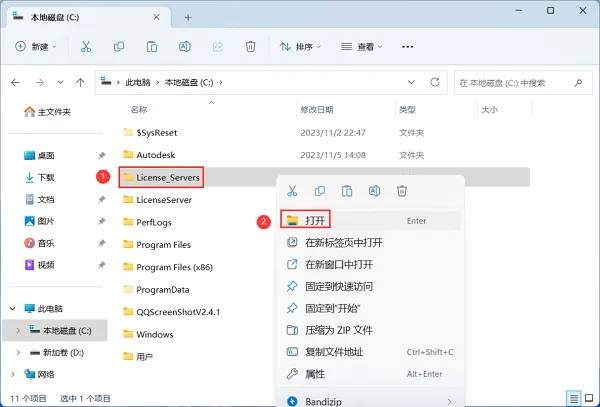Select the $SysReset folder

(x=150, y=133)
